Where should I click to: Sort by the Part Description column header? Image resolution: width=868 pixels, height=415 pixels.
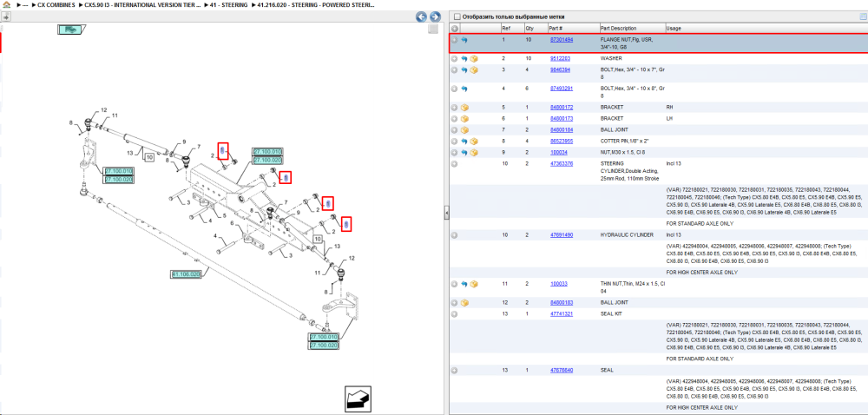(x=632, y=29)
